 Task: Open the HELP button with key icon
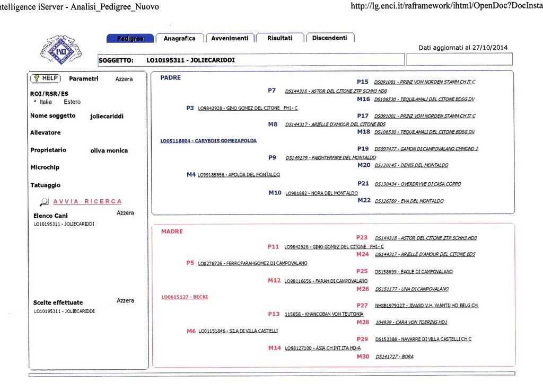coord(46,78)
